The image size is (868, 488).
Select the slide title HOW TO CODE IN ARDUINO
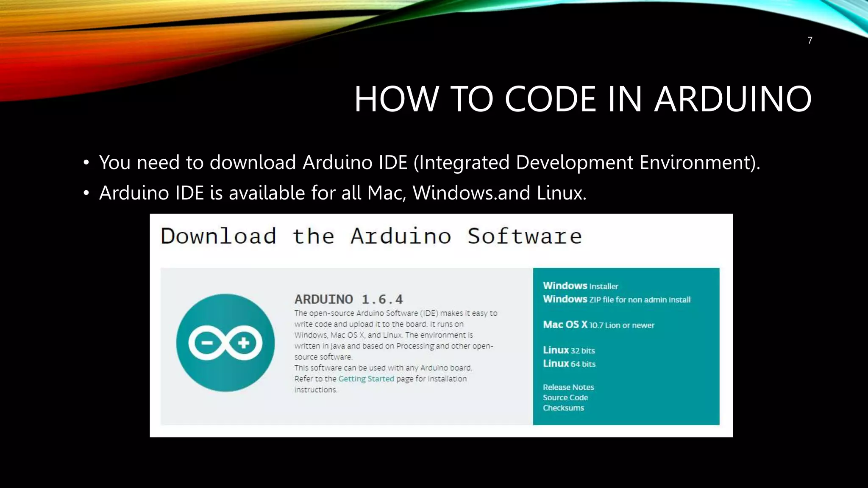tap(582, 99)
